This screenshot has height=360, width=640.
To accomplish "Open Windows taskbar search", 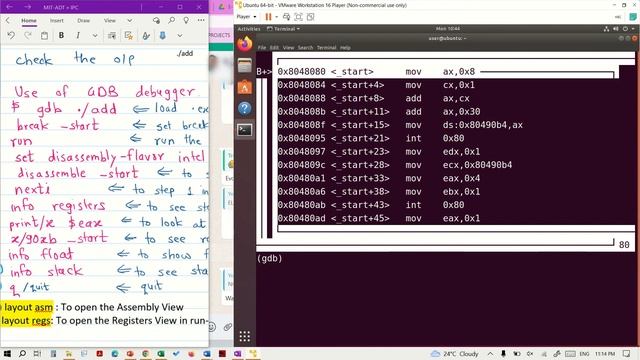I will click(x=22, y=353).
